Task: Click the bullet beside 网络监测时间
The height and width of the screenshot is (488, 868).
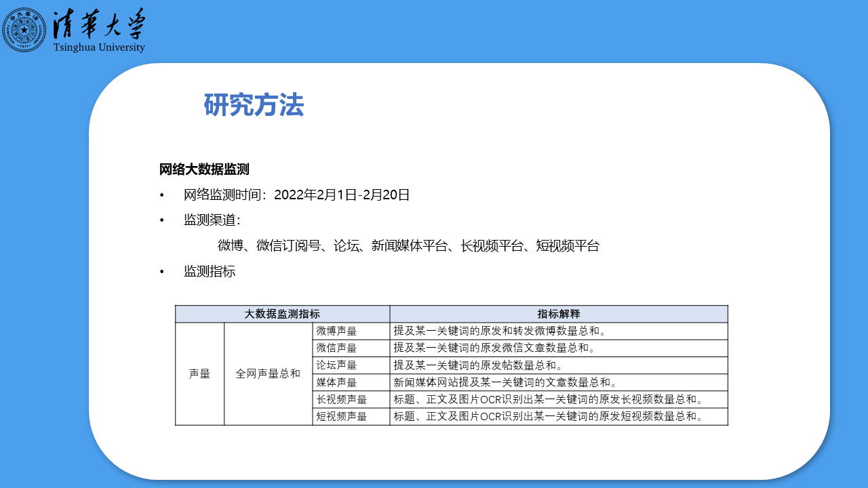Action: (x=161, y=195)
